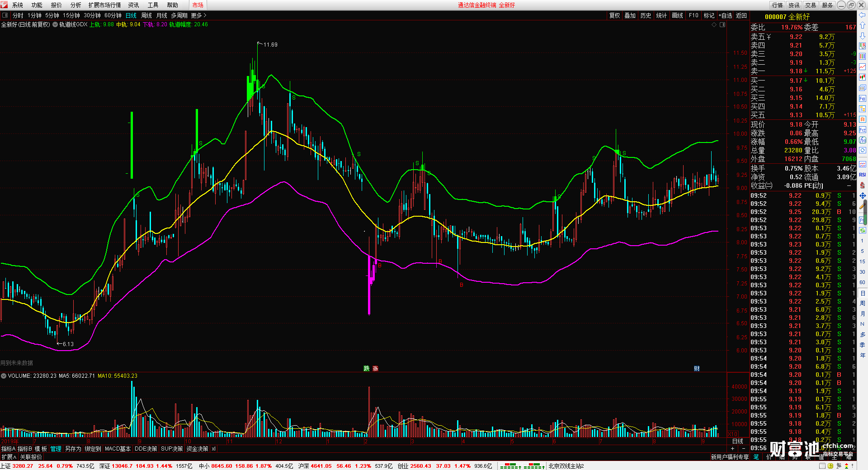The image size is (868, 470).
Task: Click the 返回 button
Action: (741, 15)
